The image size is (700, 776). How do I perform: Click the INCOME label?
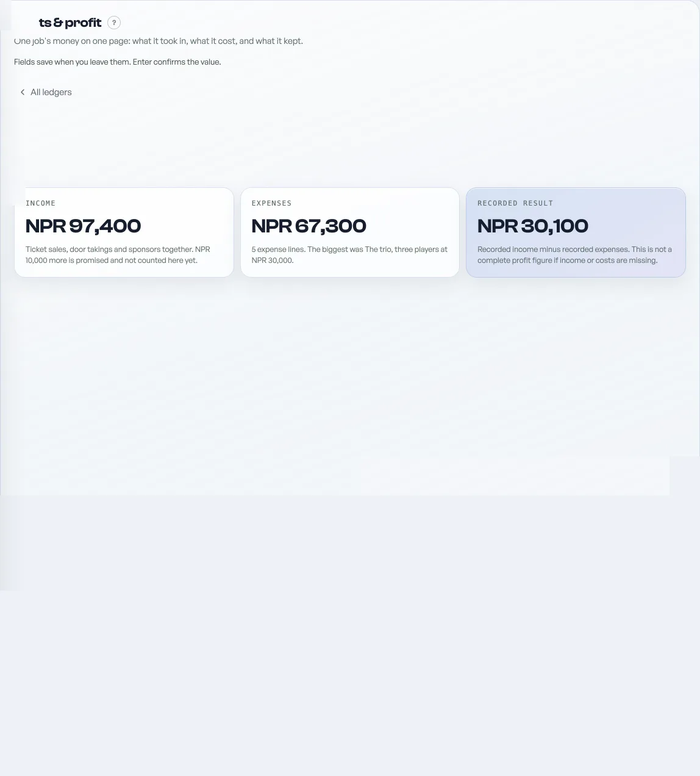(x=41, y=203)
